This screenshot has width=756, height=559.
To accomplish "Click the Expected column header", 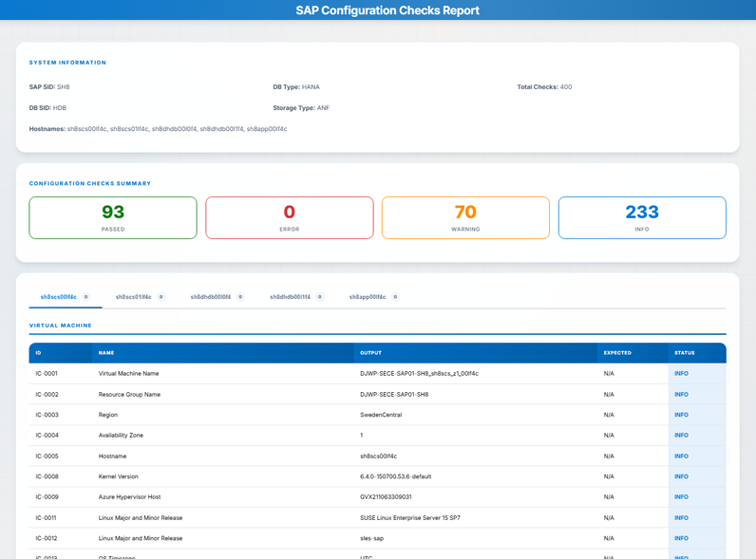I will (617, 353).
